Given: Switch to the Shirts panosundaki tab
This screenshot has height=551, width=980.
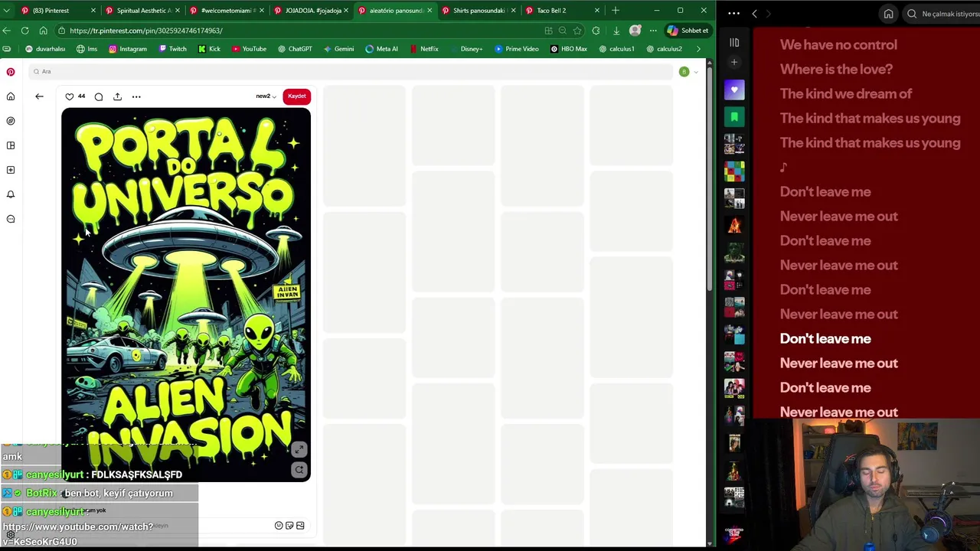Looking at the screenshot, I should [x=479, y=11].
